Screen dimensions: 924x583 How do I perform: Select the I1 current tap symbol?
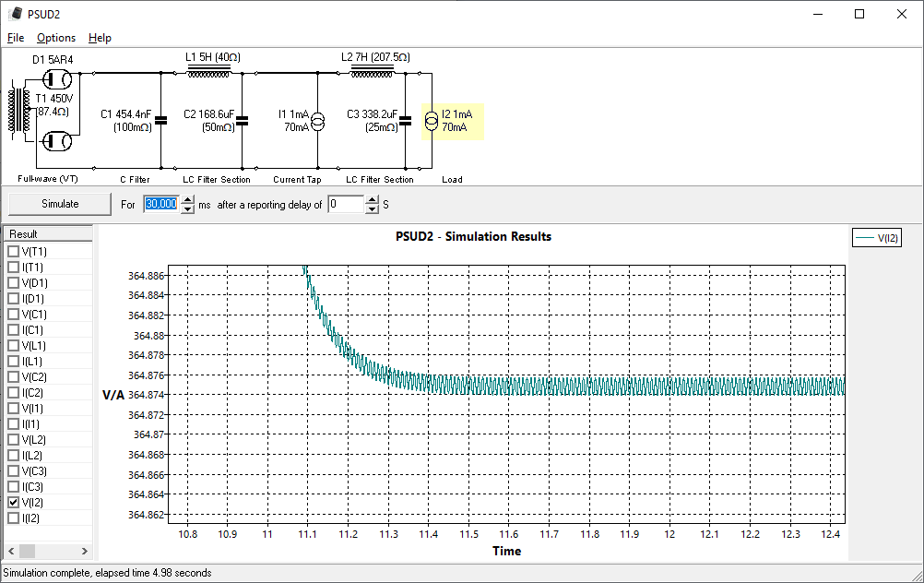[317, 122]
